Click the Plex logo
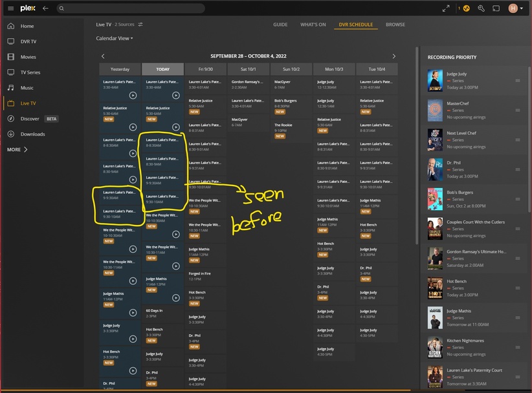 28,8
